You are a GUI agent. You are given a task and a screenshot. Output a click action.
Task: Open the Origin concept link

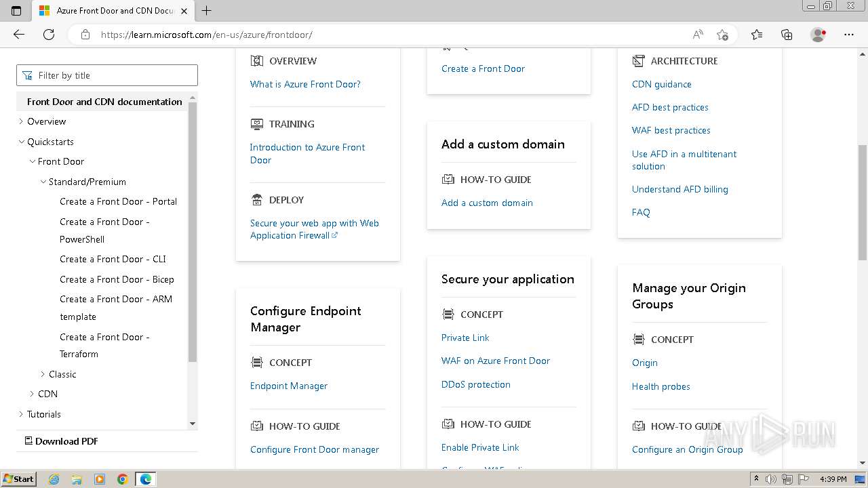point(645,363)
